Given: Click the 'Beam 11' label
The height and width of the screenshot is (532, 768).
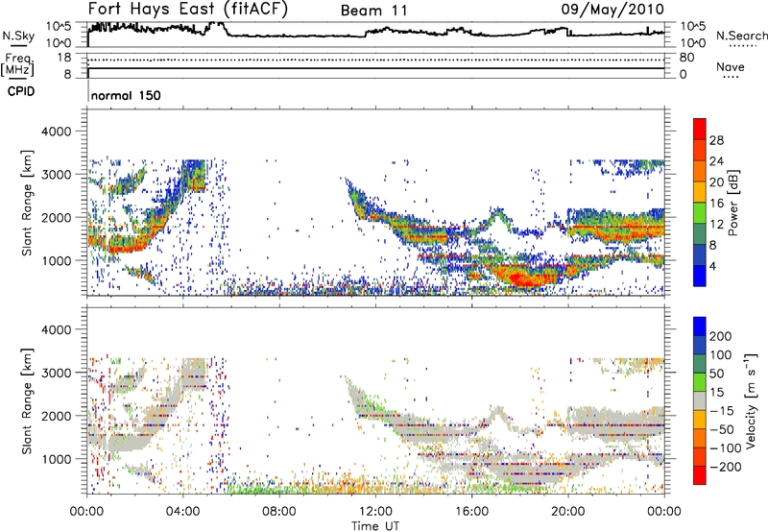Looking at the screenshot, I should [374, 11].
